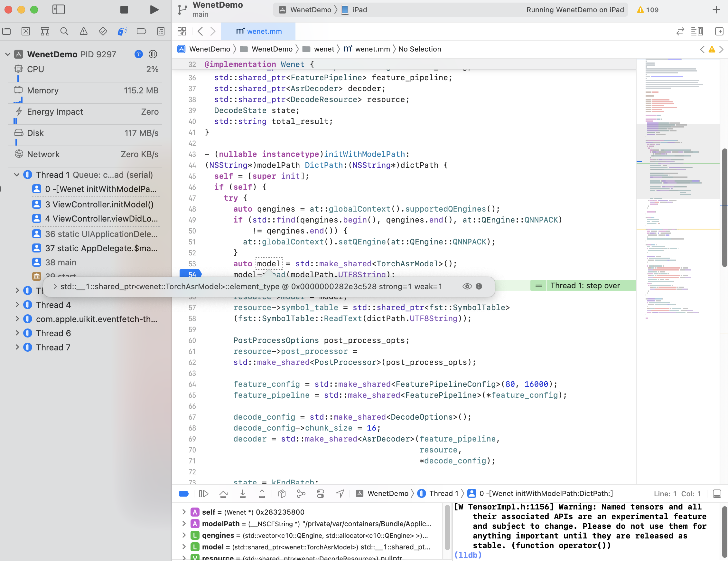
Task: Open the Report navigator
Action: click(161, 31)
